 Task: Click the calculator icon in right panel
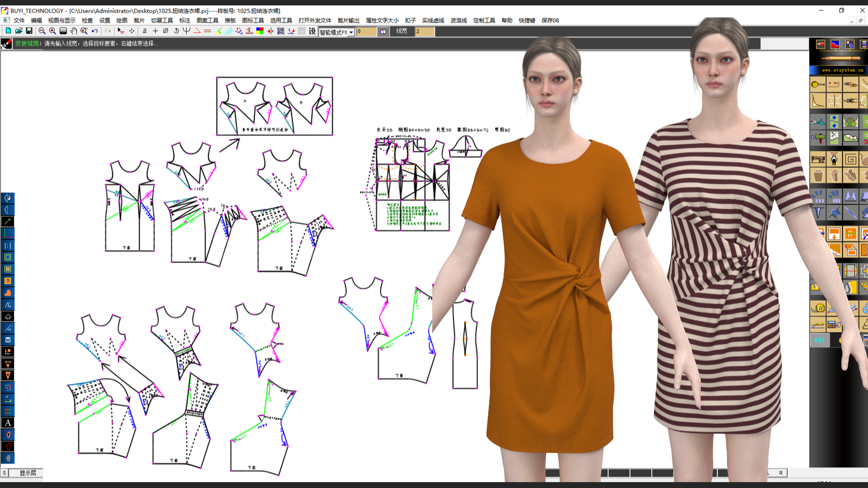pos(834,324)
